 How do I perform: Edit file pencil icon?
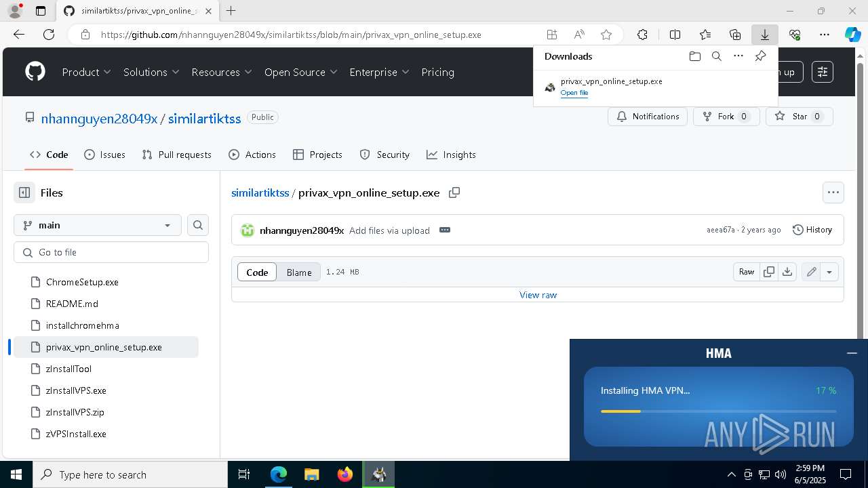point(811,272)
